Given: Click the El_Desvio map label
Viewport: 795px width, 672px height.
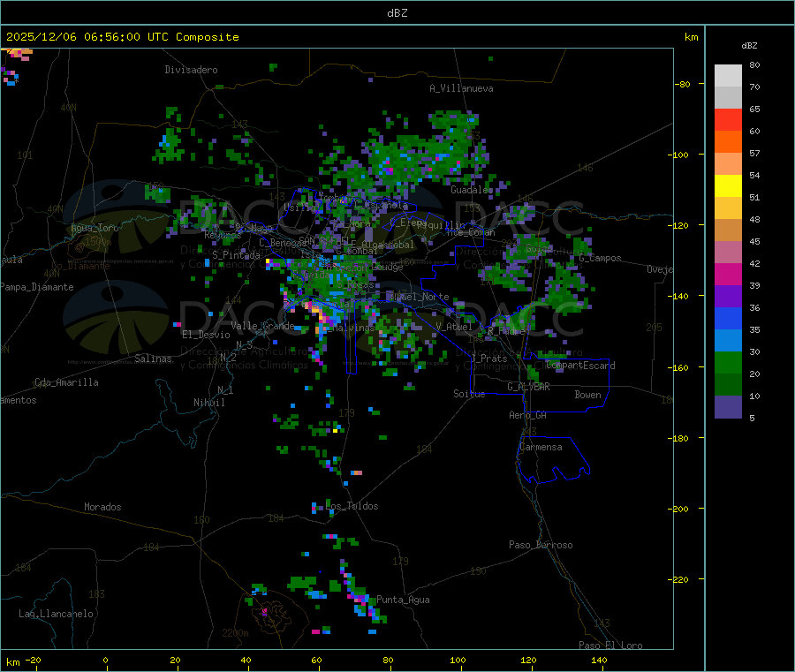Looking at the screenshot, I should click(x=206, y=335).
